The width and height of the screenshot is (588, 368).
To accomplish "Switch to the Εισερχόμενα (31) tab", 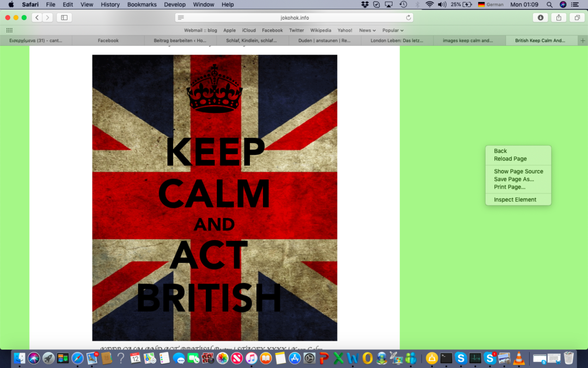I will 35,40.
